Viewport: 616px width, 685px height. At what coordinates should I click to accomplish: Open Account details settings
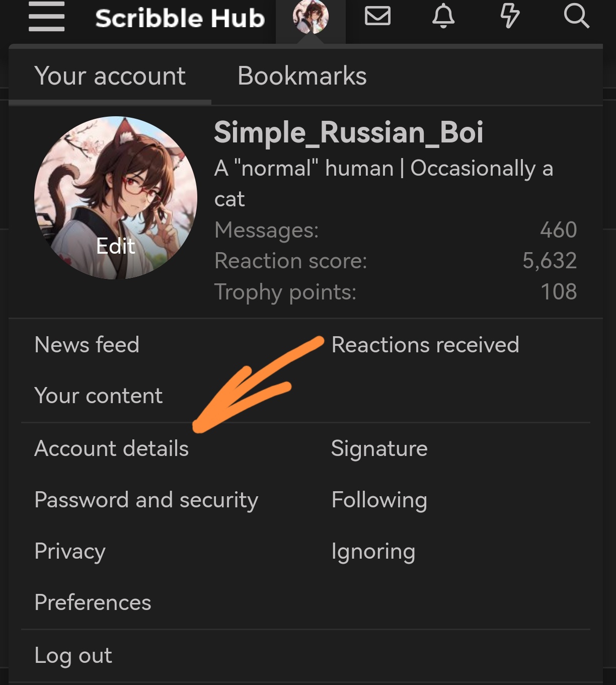click(111, 449)
